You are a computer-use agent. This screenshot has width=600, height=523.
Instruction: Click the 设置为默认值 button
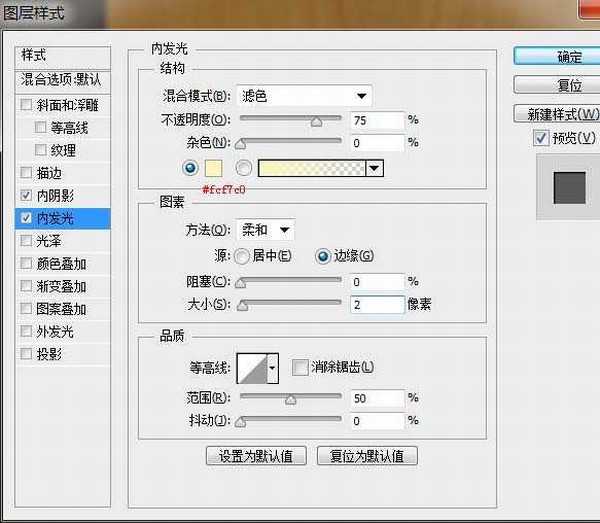click(255, 456)
